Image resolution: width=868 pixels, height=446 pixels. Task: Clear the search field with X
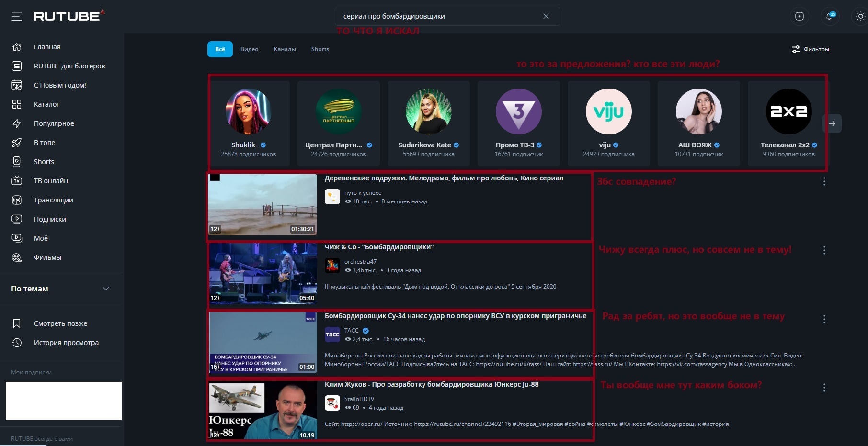(546, 16)
